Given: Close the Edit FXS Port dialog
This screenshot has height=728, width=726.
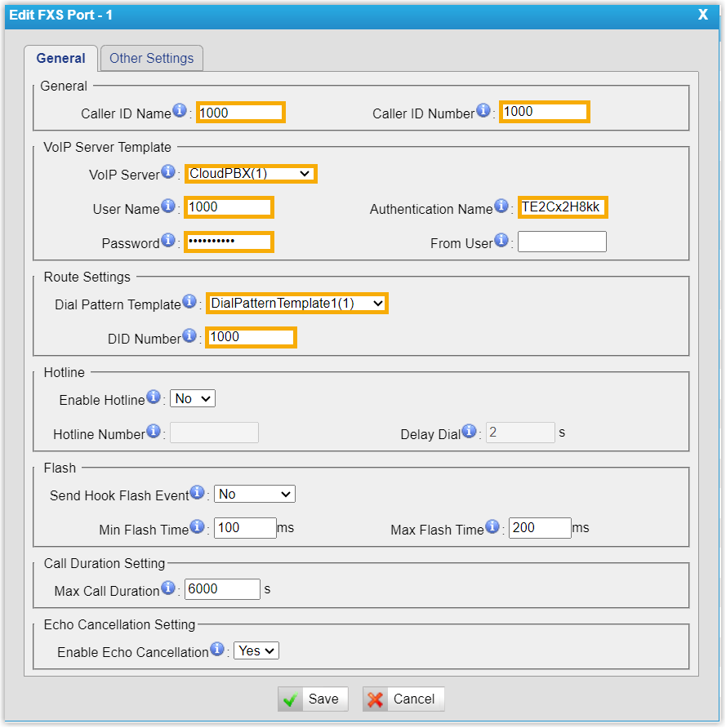Looking at the screenshot, I should point(702,14).
